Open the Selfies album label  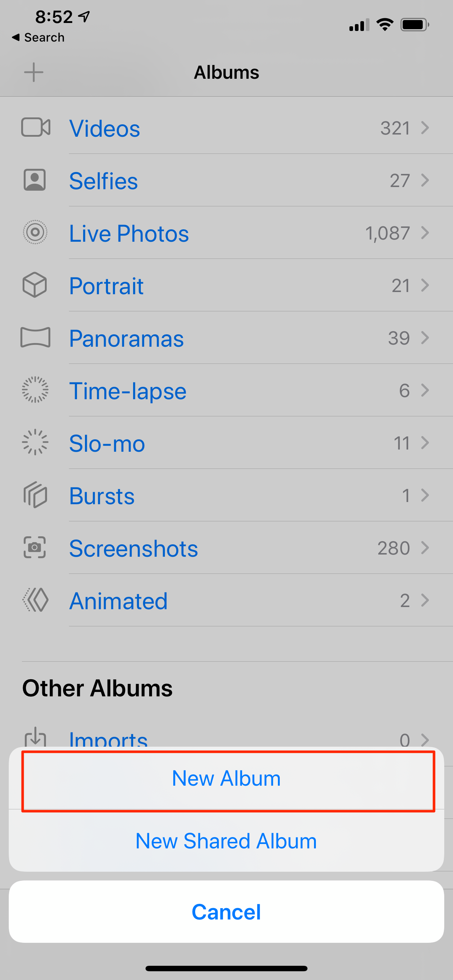(104, 181)
